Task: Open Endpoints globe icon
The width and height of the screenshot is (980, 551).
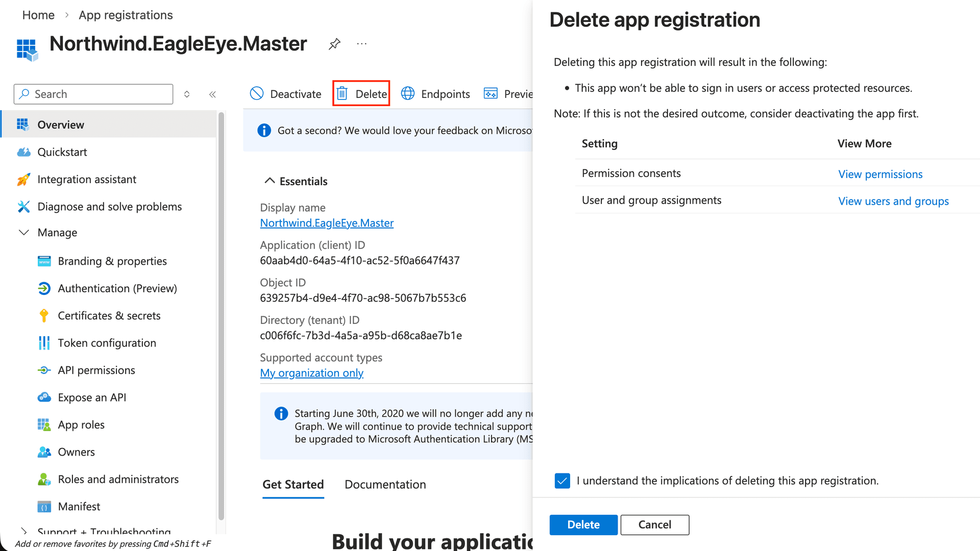Action: click(407, 94)
